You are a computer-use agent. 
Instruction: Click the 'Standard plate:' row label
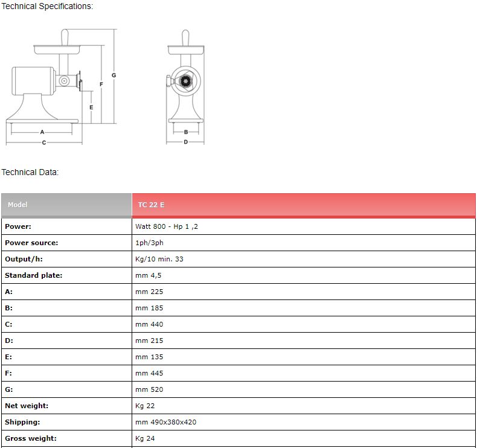[34, 275]
